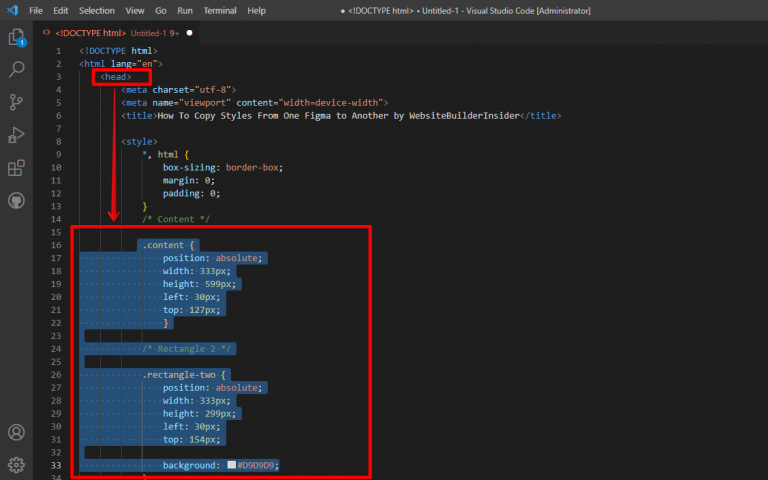768x480 pixels.
Task: Click the VS Code logo icon
Action: point(11,10)
